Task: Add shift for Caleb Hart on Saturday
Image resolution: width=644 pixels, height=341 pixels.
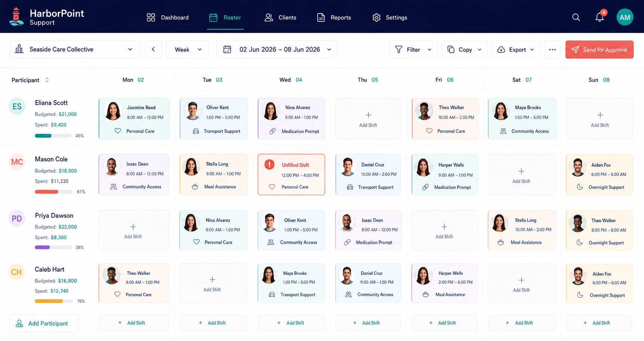Action: pos(521,283)
